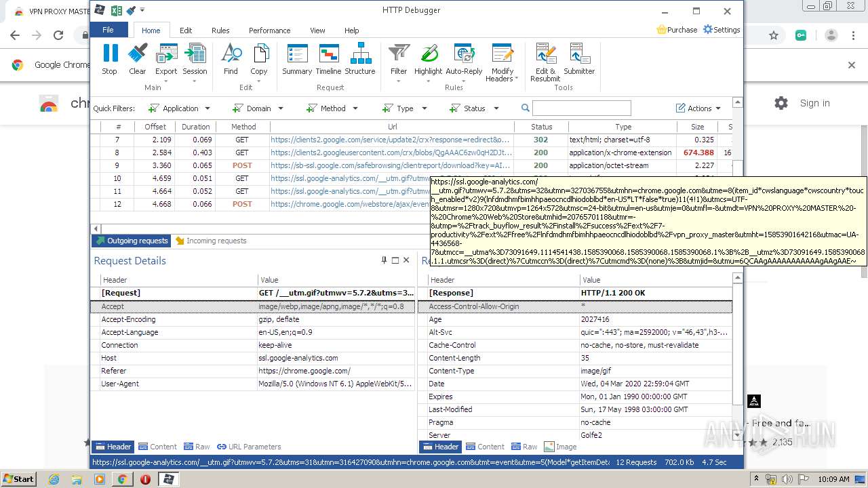The height and width of the screenshot is (488, 868).
Task: Expand the Modify Headers dropdown arrow
Action: point(517,79)
